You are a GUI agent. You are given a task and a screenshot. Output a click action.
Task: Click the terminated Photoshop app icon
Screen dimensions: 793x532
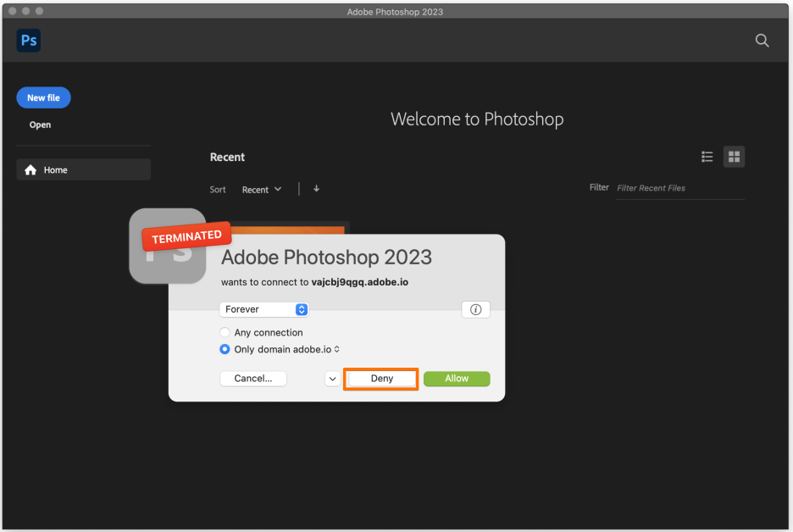pos(168,246)
